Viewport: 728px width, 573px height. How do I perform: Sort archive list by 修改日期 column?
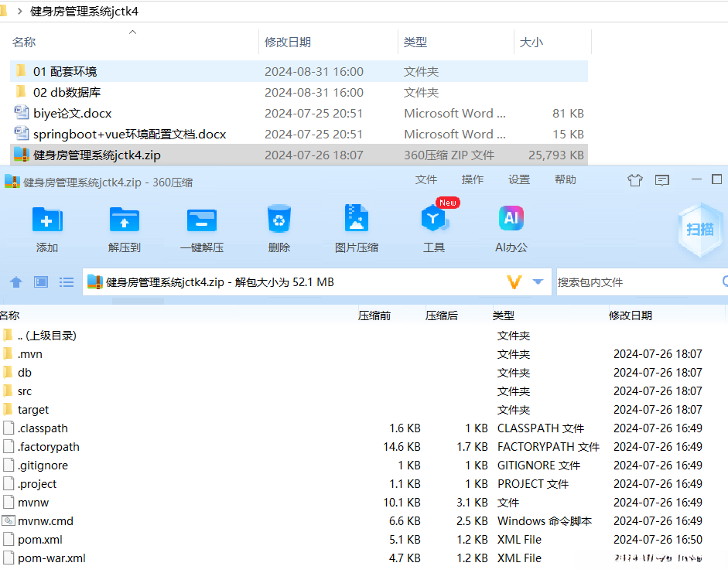point(631,315)
